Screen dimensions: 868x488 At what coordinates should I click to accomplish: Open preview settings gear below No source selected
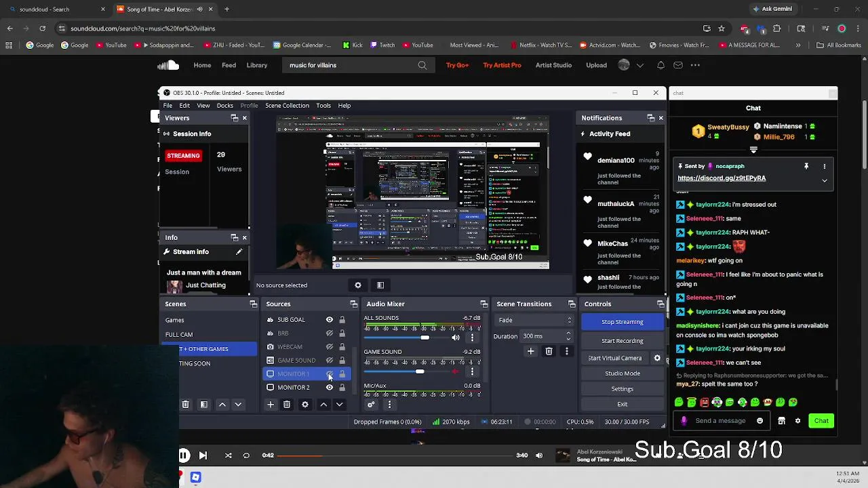tap(358, 285)
